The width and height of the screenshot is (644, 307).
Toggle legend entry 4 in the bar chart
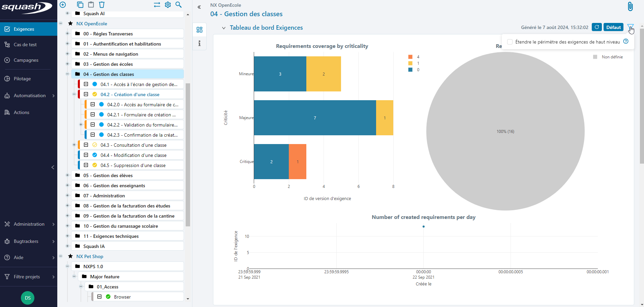coord(413,57)
